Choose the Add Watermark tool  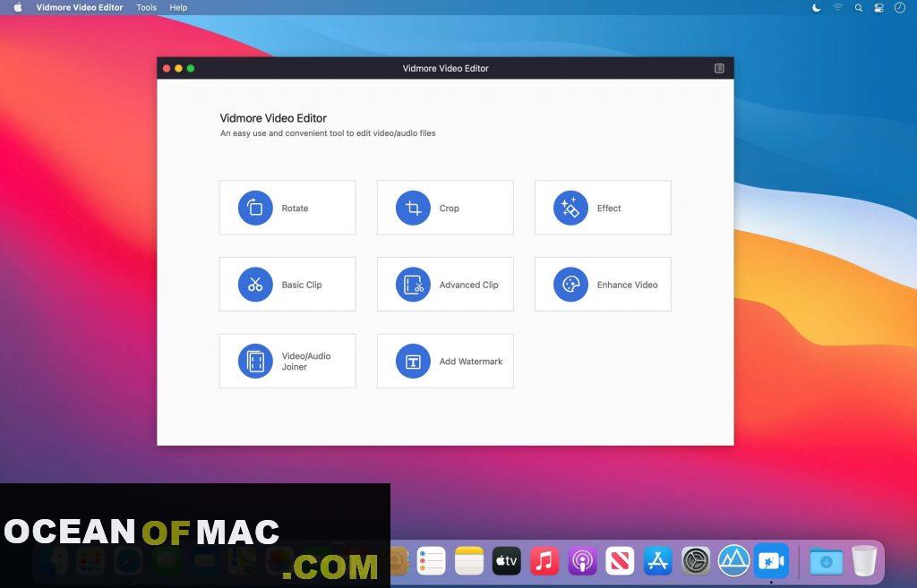point(445,361)
